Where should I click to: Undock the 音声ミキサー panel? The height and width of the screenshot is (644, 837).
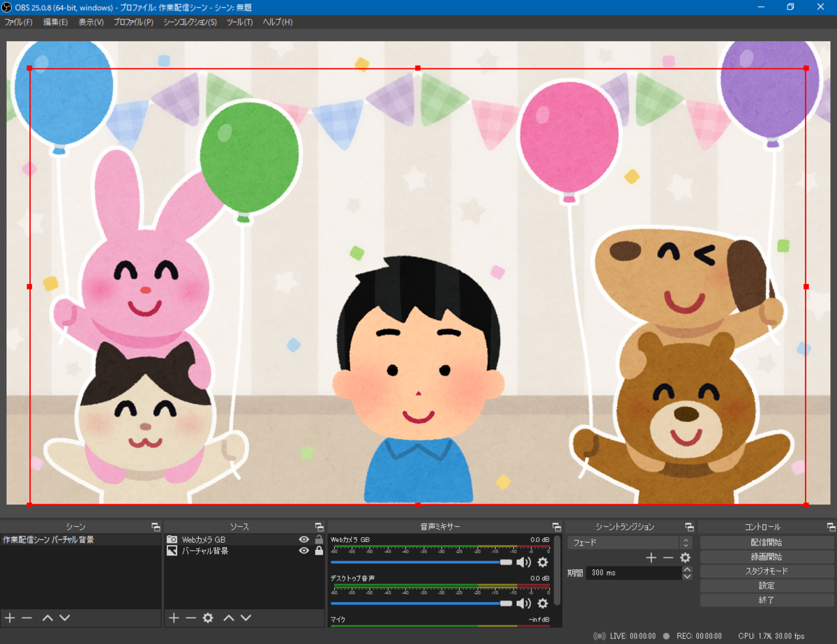point(557,527)
